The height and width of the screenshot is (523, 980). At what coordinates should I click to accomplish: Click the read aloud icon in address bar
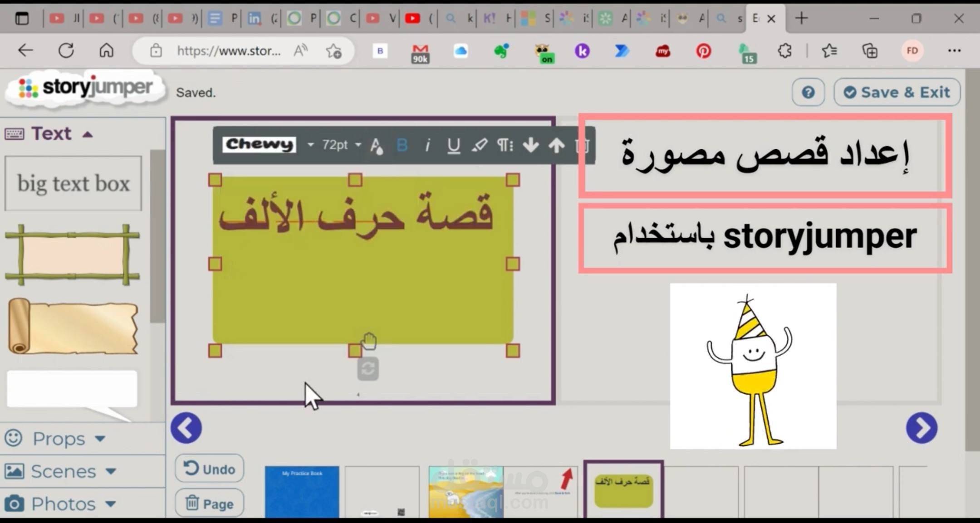pyautogui.click(x=300, y=51)
